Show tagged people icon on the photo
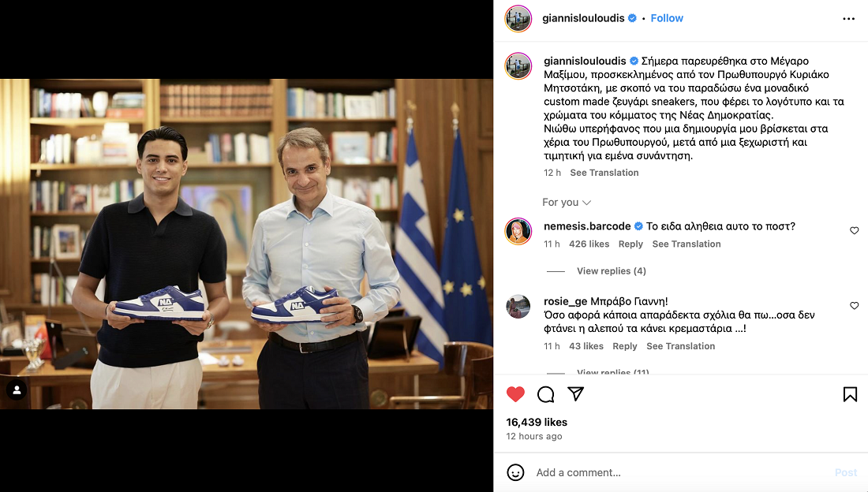This screenshot has height=492, width=868. click(17, 390)
